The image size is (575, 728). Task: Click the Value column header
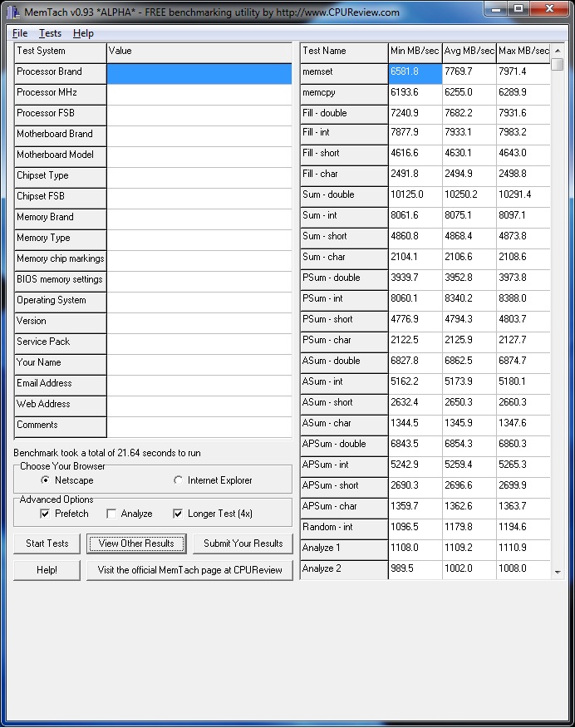[x=199, y=53]
